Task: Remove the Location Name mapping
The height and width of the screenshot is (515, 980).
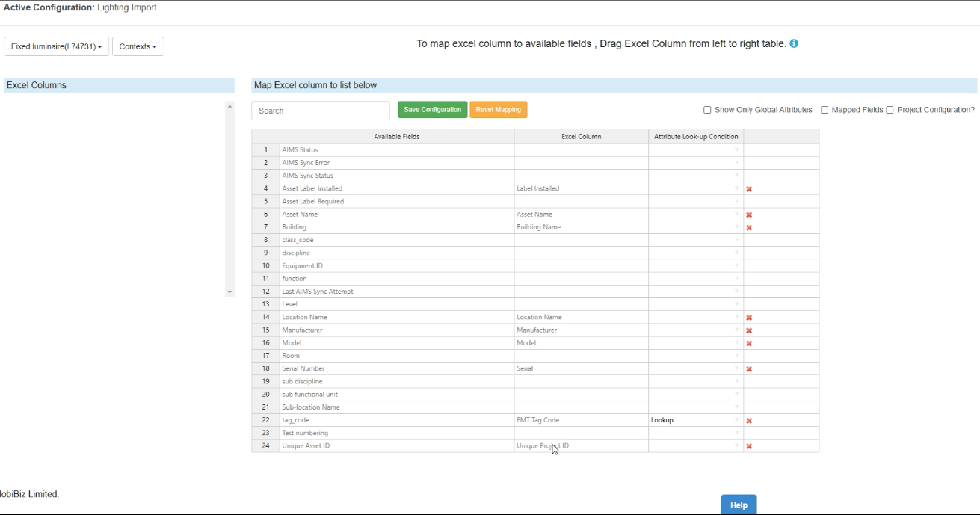Action: (x=749, y=318)
